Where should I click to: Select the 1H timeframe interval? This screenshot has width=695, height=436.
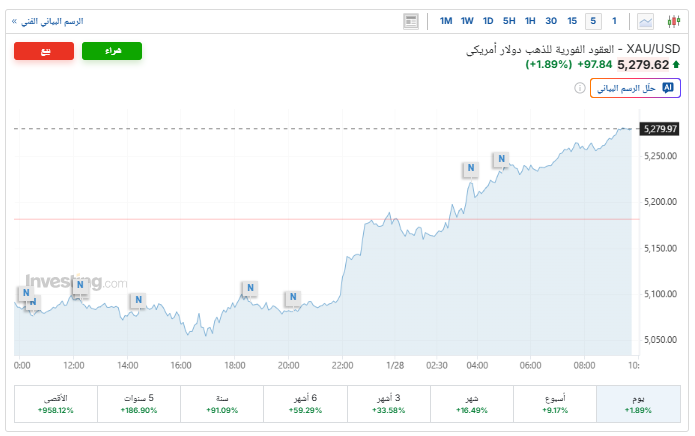tap(530, 21)
